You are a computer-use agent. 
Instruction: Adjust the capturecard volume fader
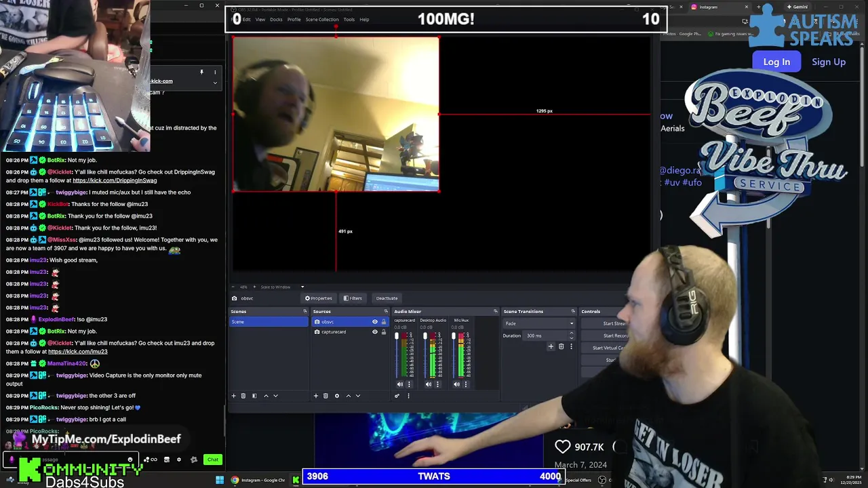[397, 336]
